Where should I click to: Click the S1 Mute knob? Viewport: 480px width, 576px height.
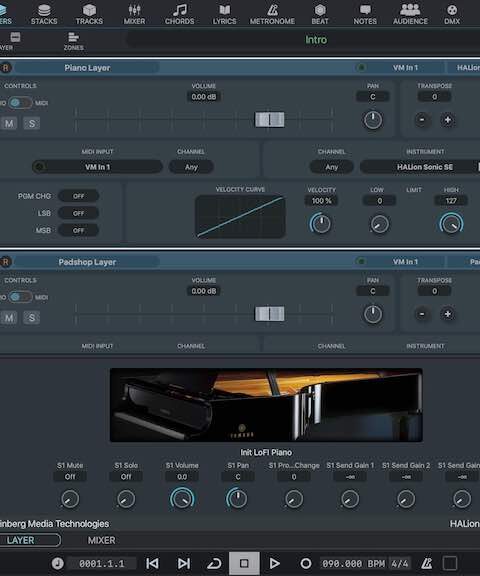point(70,499)
